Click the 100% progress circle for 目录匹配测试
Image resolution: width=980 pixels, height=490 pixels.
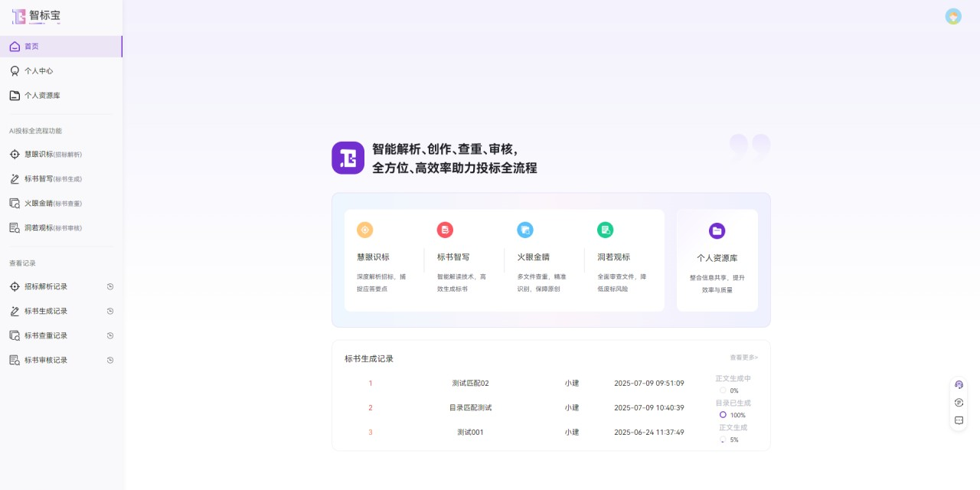point(723,414)
